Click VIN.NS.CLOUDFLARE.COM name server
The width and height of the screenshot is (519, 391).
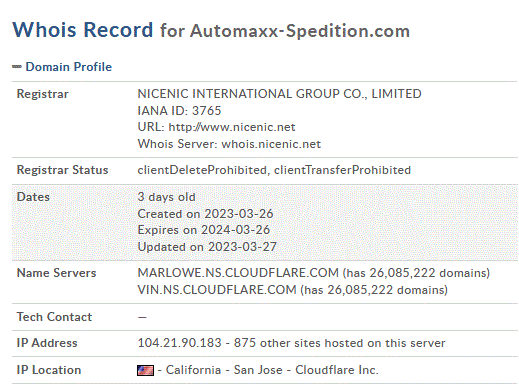(x=217, y=290)
